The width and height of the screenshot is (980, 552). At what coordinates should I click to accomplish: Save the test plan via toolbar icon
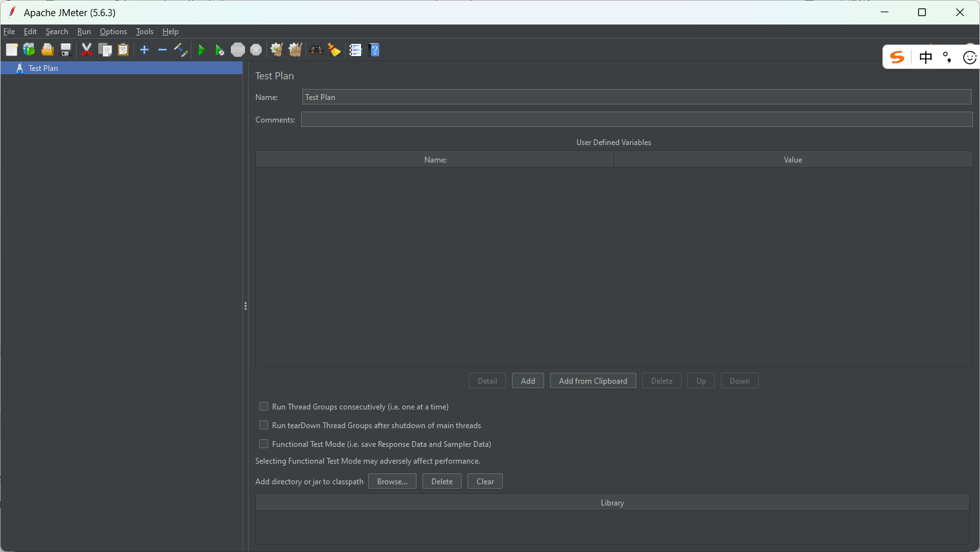click(65, 50)
